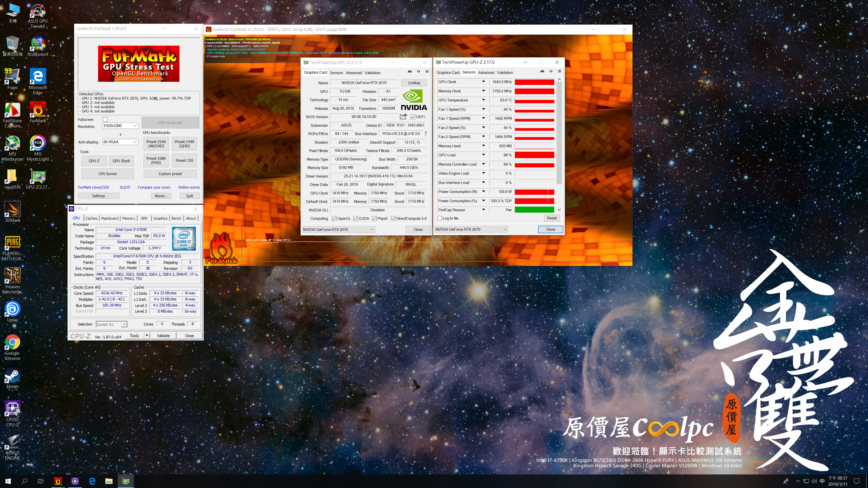868x488 pixels.
Task: Open GPU Load sensor dropdown arrow
Action: (484, 155)
